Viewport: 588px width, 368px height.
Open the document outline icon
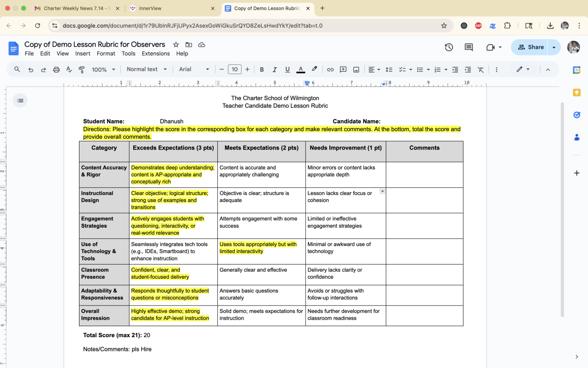coord(20,100)
